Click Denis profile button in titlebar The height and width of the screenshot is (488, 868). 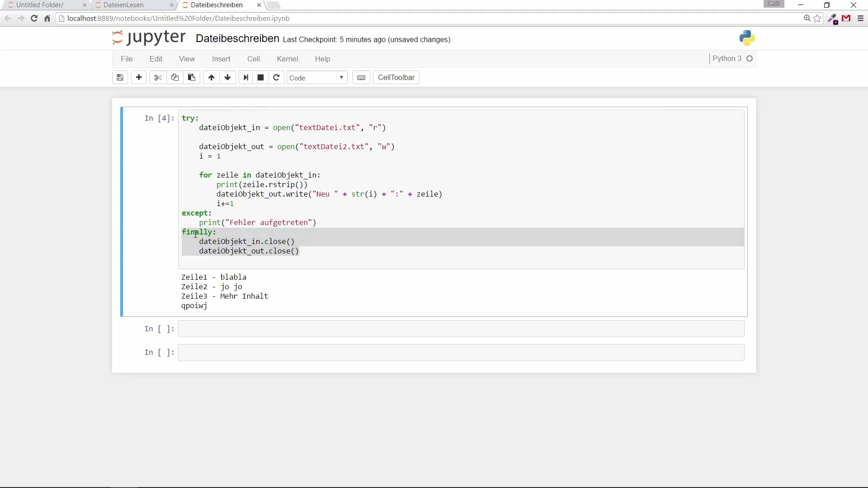pyautogui.click(x=774, y=4)
